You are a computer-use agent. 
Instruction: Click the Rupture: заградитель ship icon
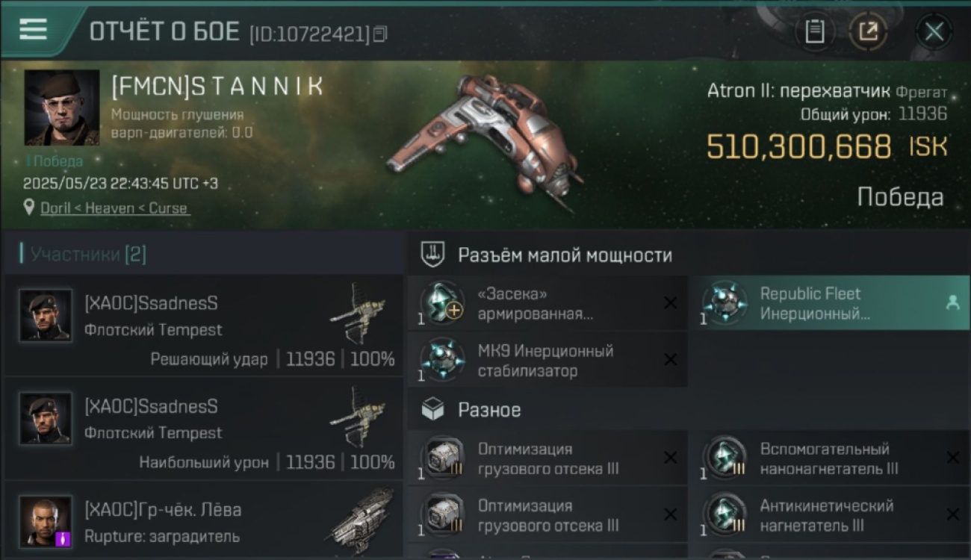point(362,520)
